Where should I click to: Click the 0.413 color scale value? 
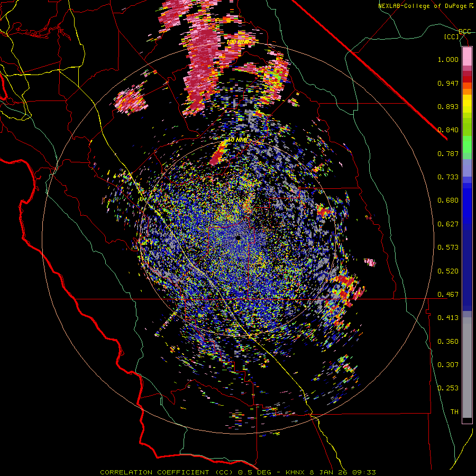[x=448, y=318]
